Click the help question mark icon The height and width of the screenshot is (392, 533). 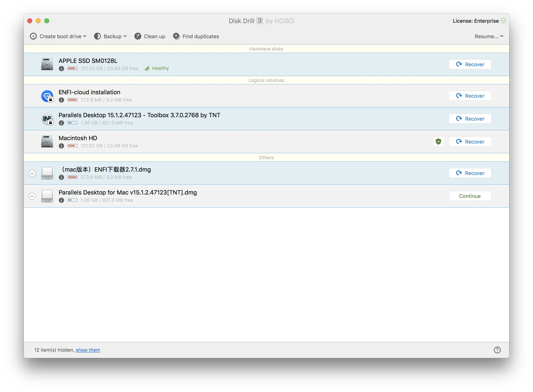click(x=497, y=350)
